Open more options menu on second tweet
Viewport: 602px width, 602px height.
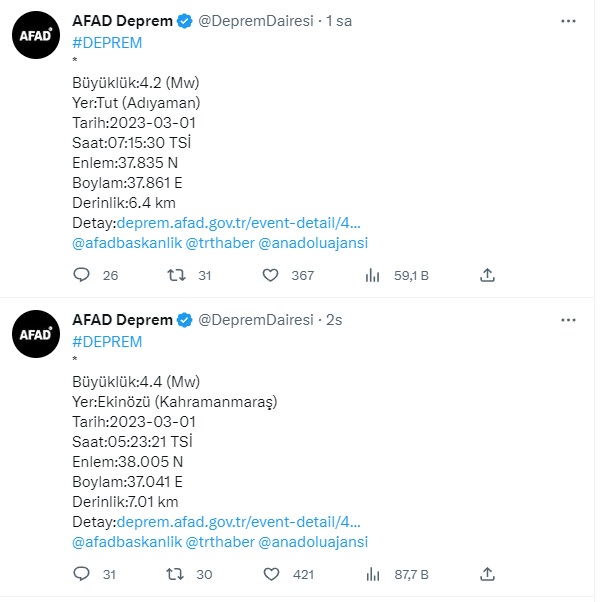(x=568, y=319)
